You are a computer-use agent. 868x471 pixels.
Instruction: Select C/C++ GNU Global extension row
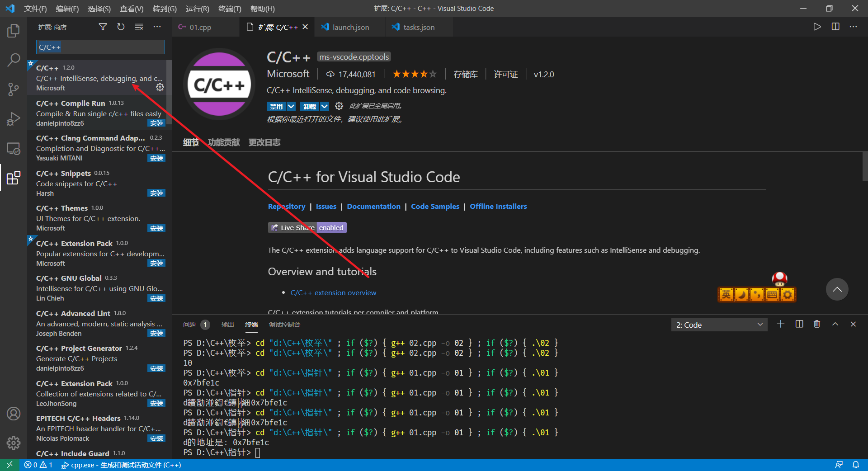tap(99, 288)
